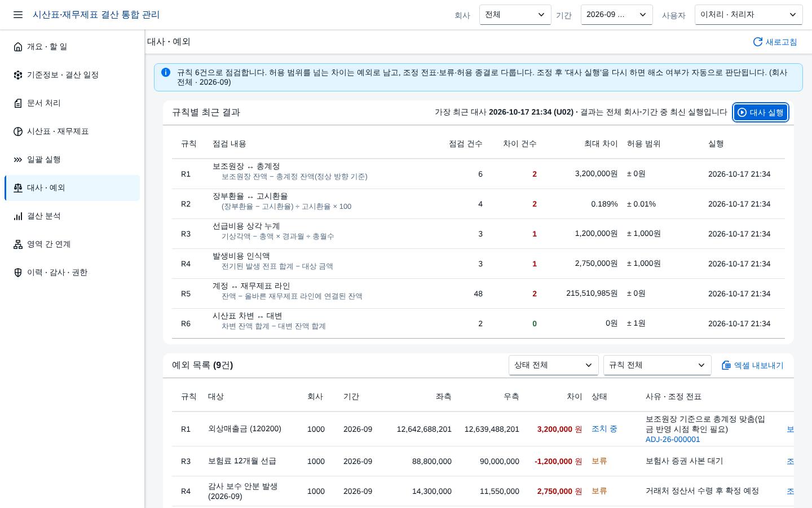Image resolution: width=812 pixels, height=508 pixels.
Task: Expand the 상태 전체 filter
Action: [554, 365]
